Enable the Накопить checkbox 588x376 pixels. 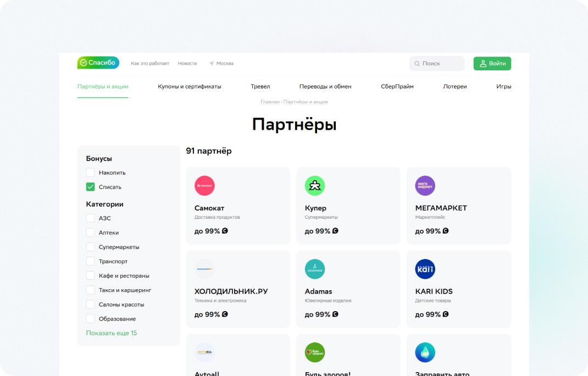click(x=91, y=173)
